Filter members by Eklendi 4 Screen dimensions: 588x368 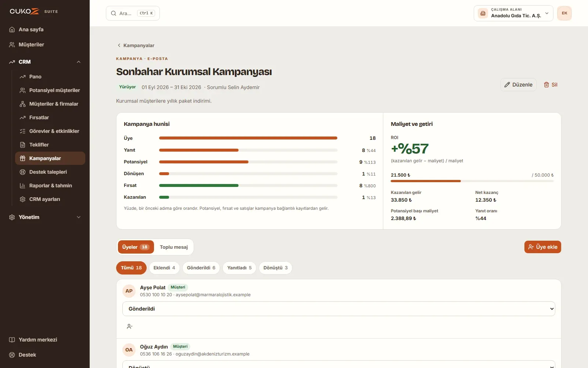point(164,268)
